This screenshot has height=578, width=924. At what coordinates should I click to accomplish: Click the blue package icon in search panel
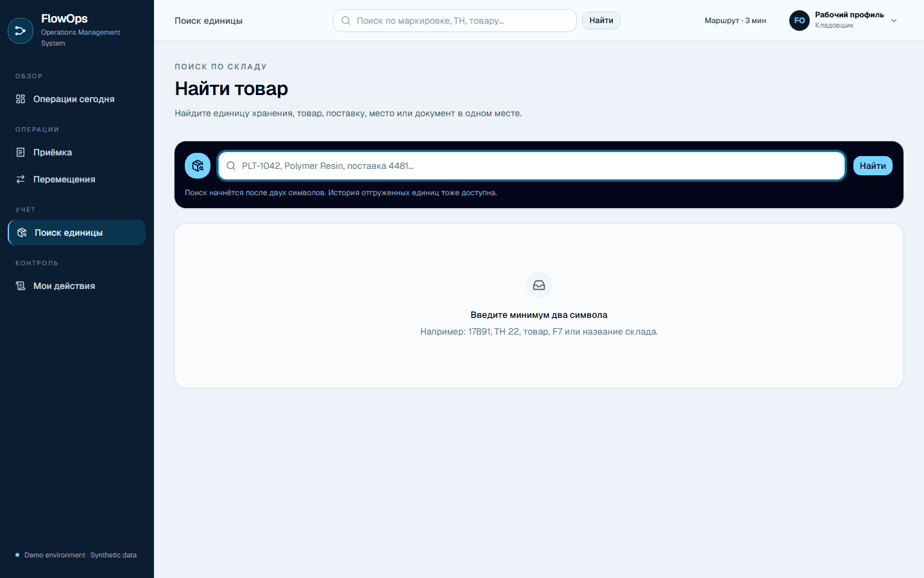pos(198,166)
